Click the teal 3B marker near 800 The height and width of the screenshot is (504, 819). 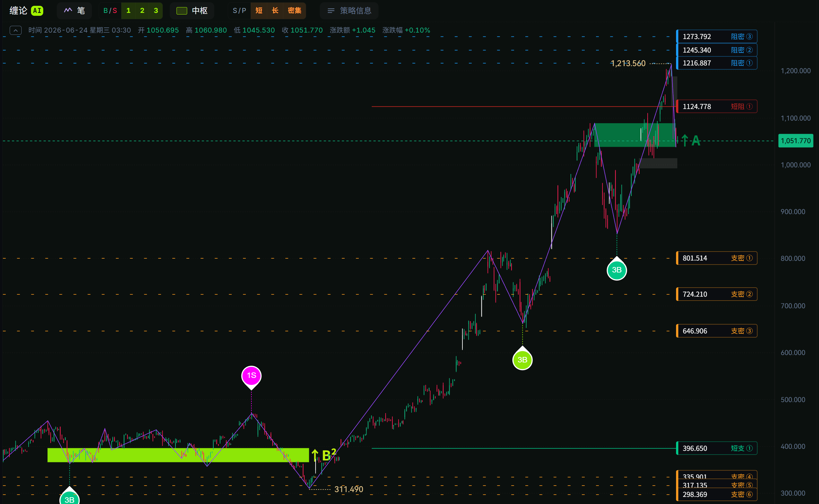pyautogui.click(x=617, y=270)
